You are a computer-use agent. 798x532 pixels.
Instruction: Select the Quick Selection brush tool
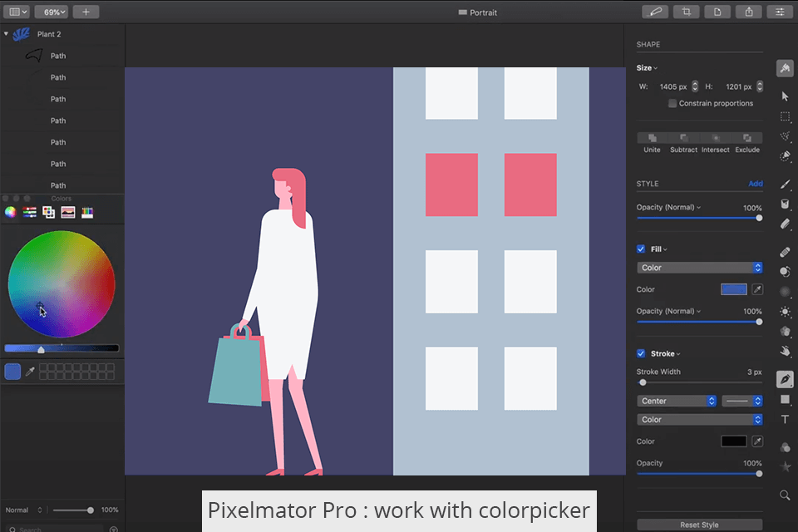coord(785,155)
